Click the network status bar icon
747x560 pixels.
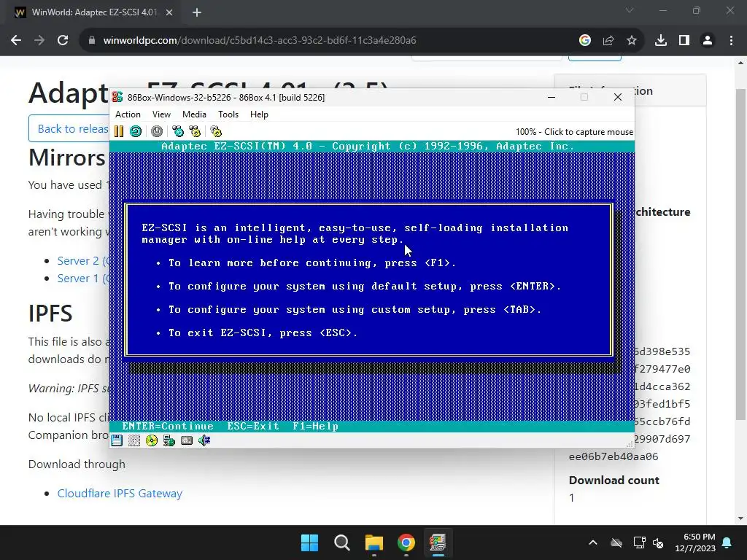(169, 440)
